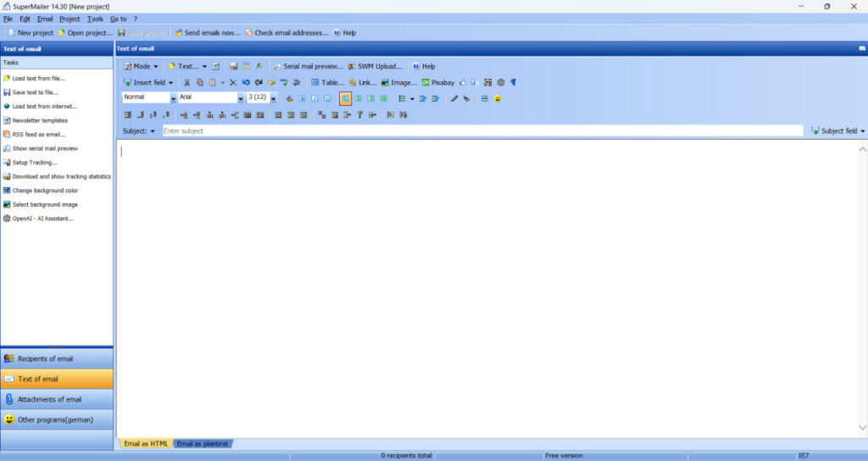The width and height of the screenshot is (868, 461).
Task: Click Send emails now... button
Action: click(208, 33)
